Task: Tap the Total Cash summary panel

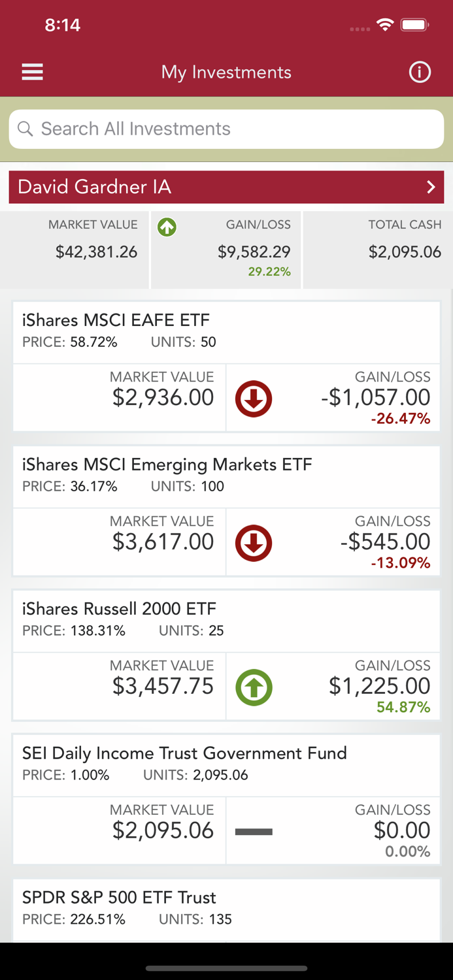Action: (x=378, y=249)
